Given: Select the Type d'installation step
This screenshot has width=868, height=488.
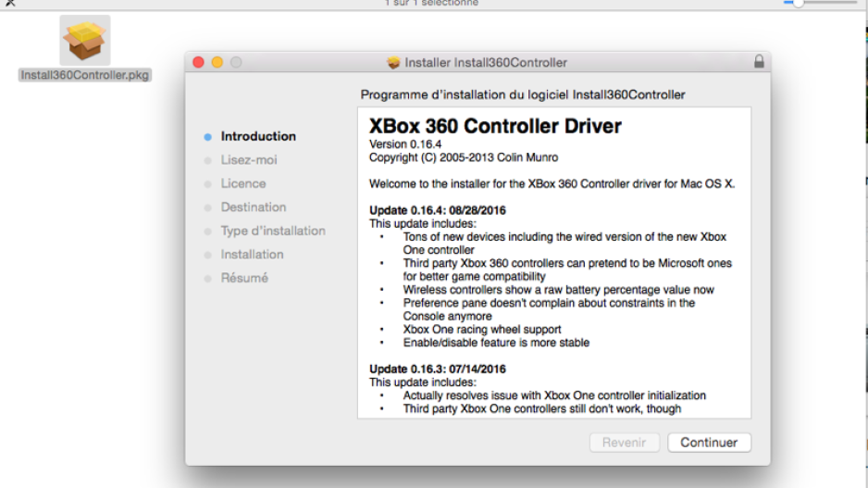Looking at the screenshot, I should pos(273,231).
